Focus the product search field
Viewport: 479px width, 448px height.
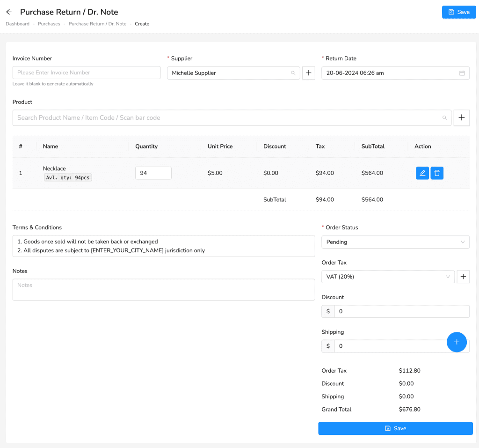(x=232, y=118)
